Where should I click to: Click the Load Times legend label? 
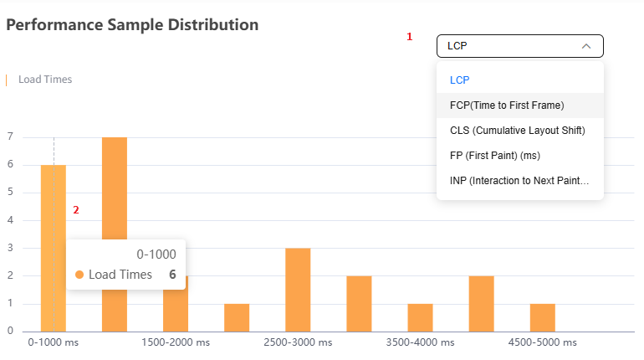pyautogui.click(x=45, y=80)
